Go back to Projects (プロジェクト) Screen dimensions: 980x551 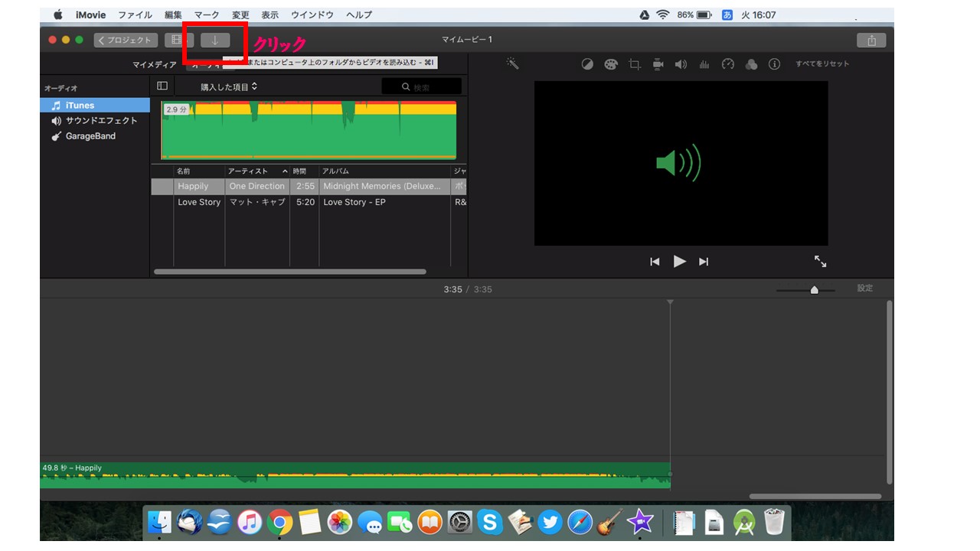click(x=126, y=41)
